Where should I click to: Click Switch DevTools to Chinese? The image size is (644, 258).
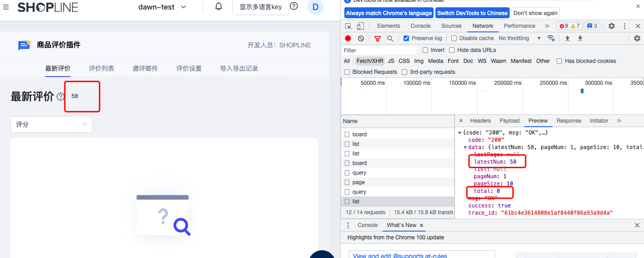pyautogui.click(x=472, y=13)
